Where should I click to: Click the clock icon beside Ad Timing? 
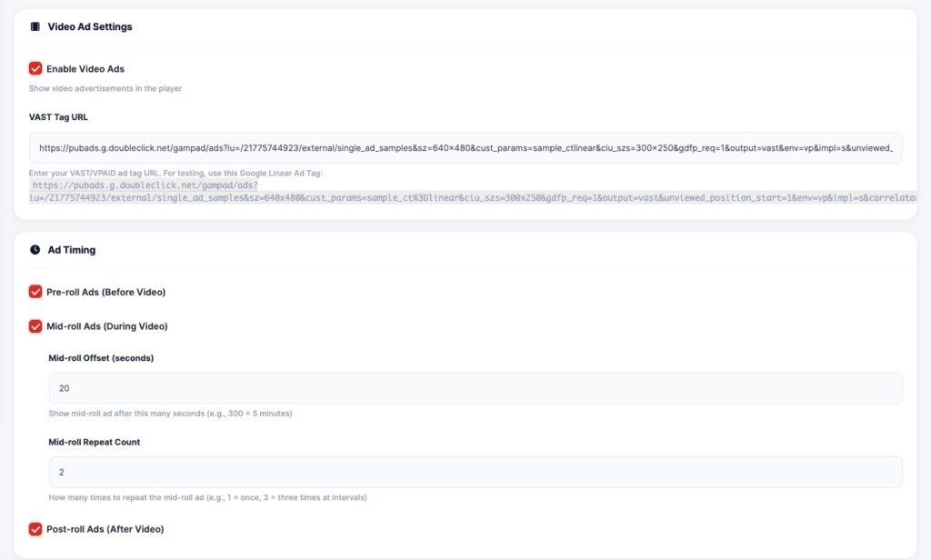tap(35, 249)
